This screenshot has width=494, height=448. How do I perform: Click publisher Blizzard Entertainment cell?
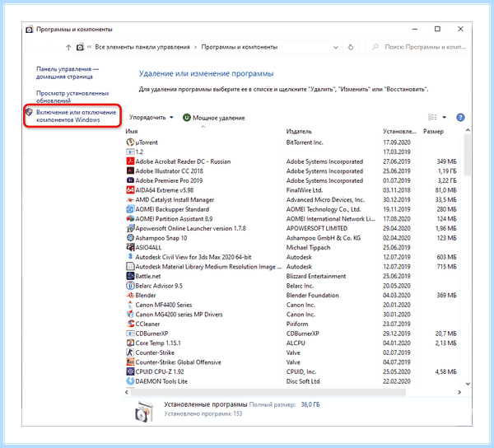tap(316, 276)
